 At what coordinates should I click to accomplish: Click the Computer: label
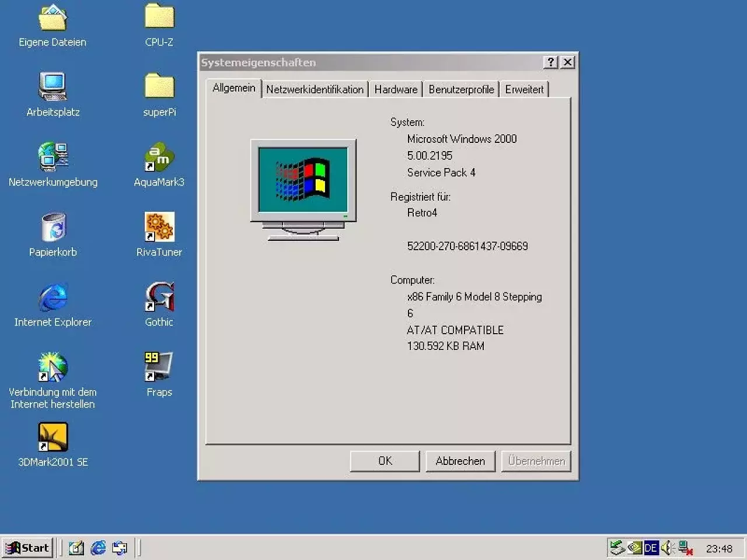pos(412,280)
